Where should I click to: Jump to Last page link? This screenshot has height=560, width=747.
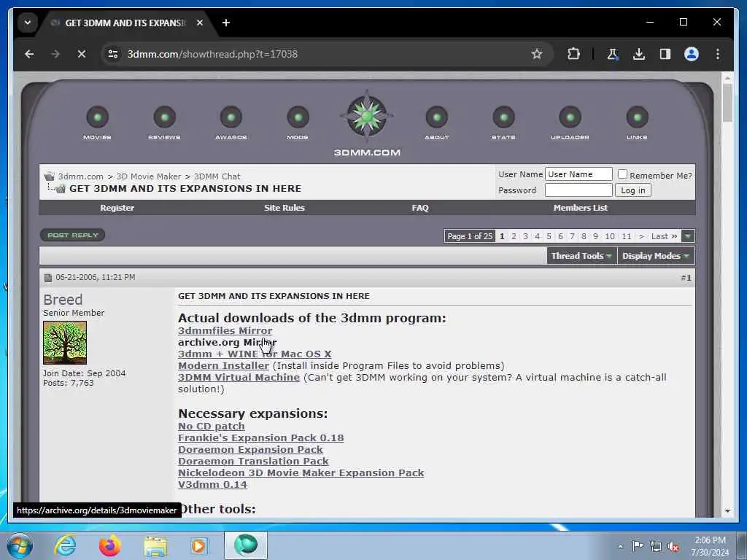click(x=664, y=236)
